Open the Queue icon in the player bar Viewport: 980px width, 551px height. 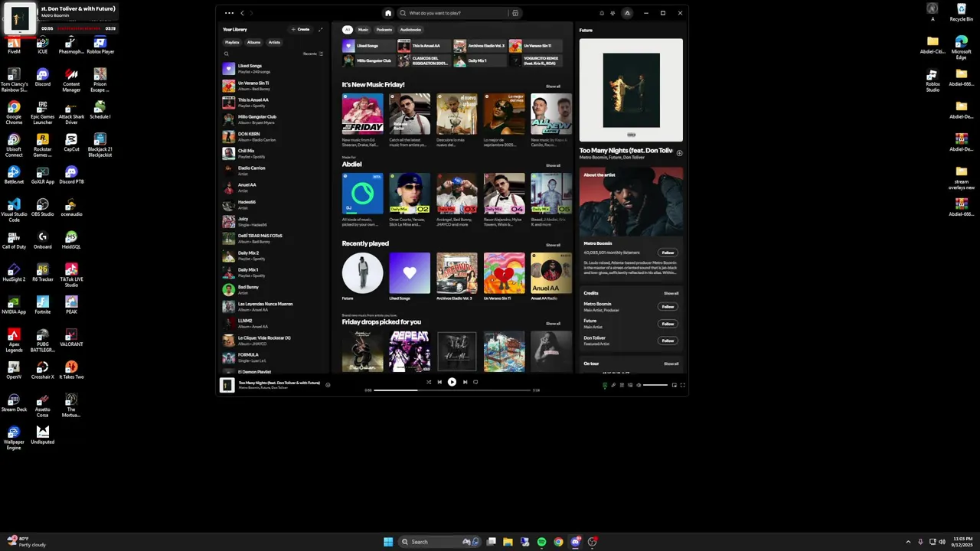click(622, 385)
